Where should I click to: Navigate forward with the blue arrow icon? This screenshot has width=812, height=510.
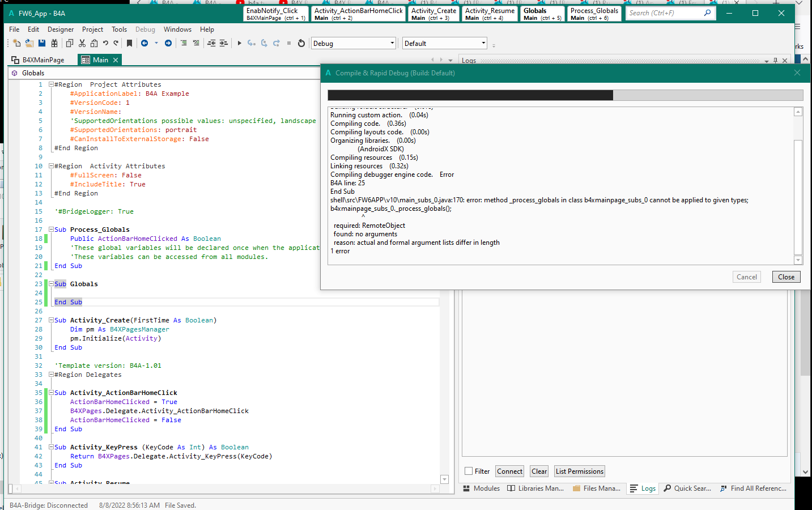point(168,43)
